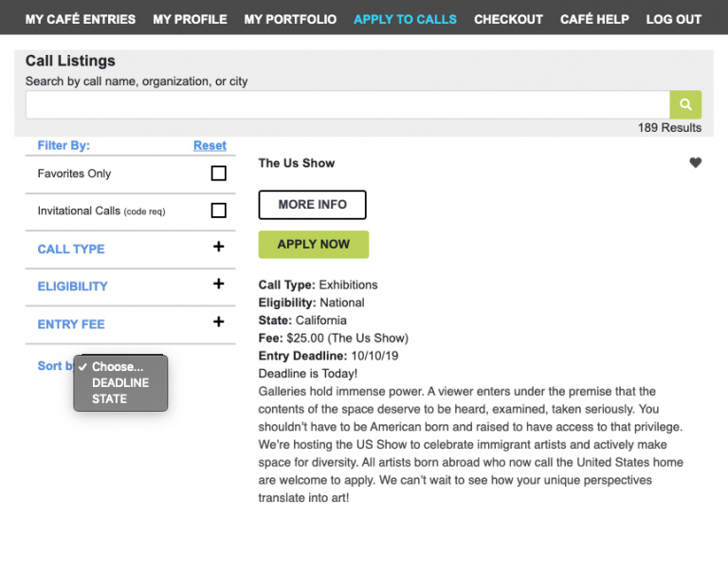Viewport: 728px width, 572px height.
Task: Select DEADLINE in the sort dropdown
Action: (120, 383)
